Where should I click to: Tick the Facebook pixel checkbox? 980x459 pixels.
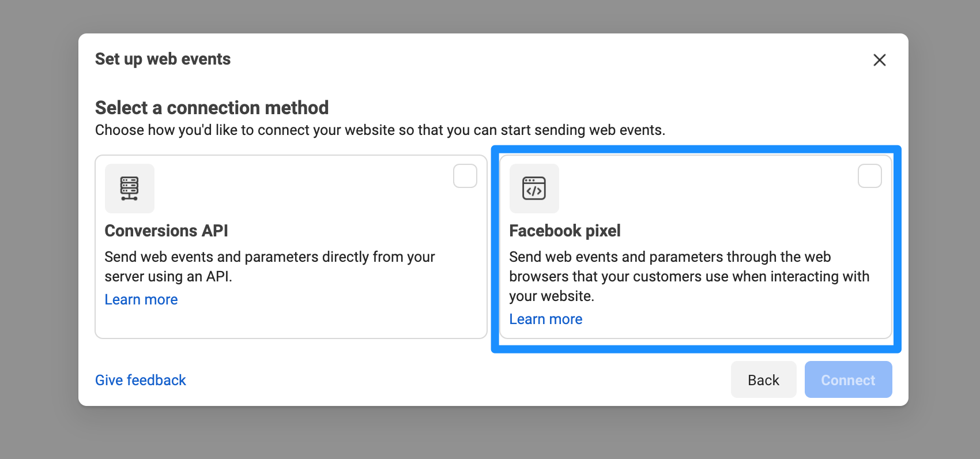[x=870, y=176]
